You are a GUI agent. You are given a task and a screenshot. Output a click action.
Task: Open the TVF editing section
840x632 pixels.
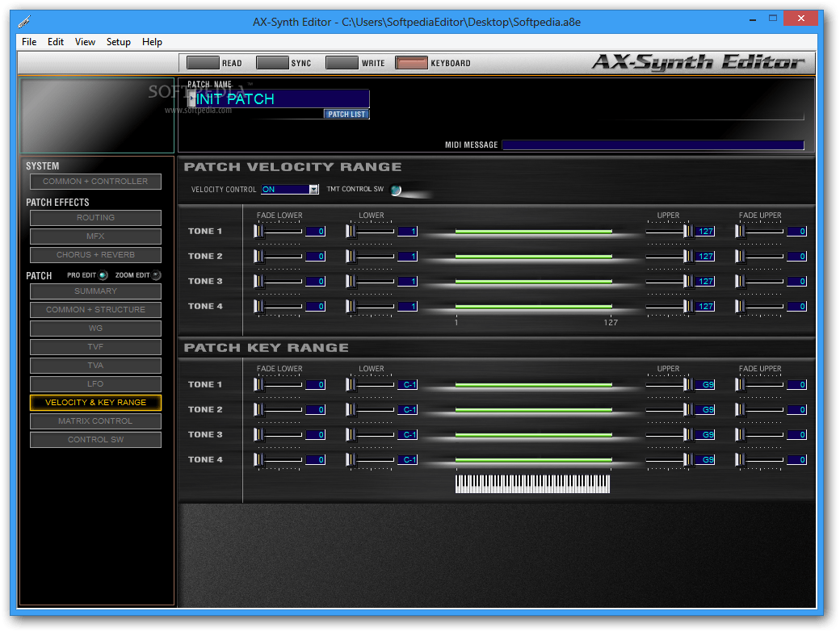click(x=94, y=346)
